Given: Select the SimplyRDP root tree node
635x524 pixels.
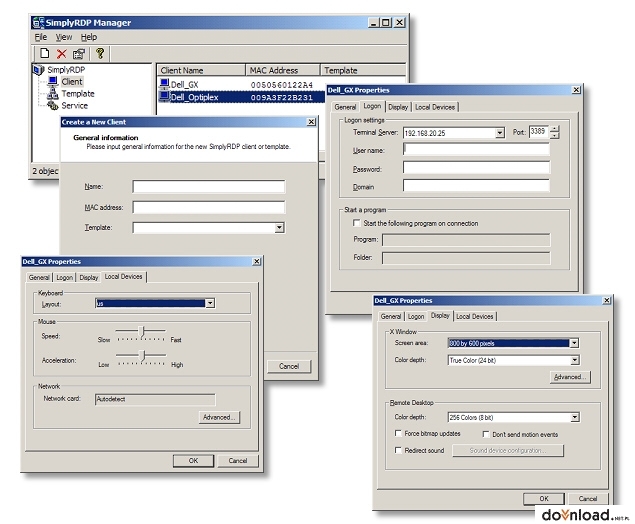Looking at the screenshot, I should (x=66, y=70).
